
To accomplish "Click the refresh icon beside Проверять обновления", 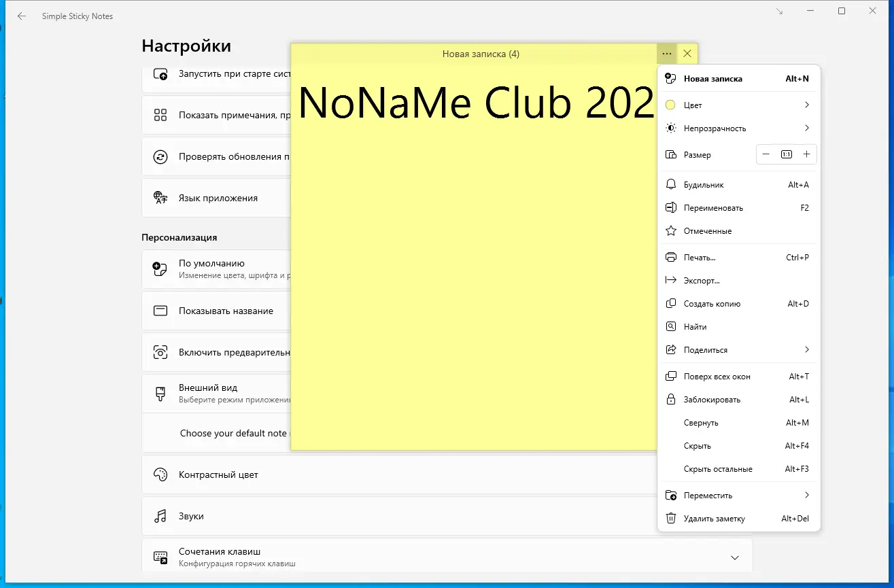I will tap(160, 157).
